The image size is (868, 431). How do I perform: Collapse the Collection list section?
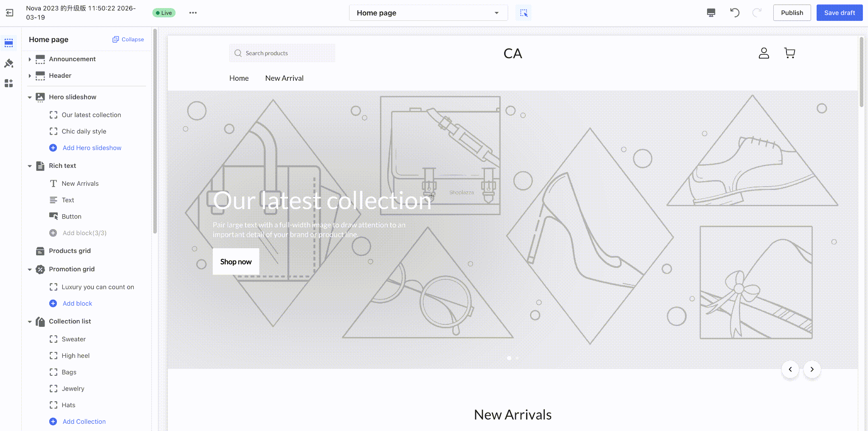[30, 322]
